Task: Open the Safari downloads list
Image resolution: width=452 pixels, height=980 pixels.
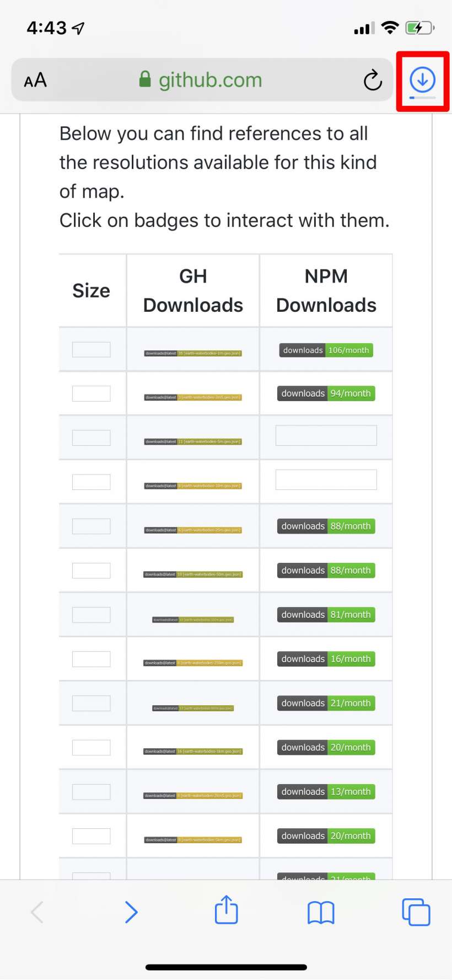Action: [422, 81]
